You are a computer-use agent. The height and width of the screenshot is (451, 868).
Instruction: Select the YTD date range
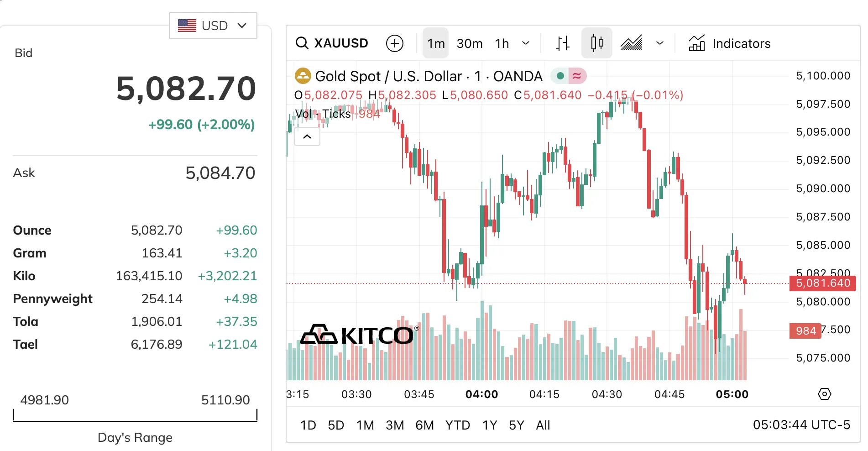[457, 425]
